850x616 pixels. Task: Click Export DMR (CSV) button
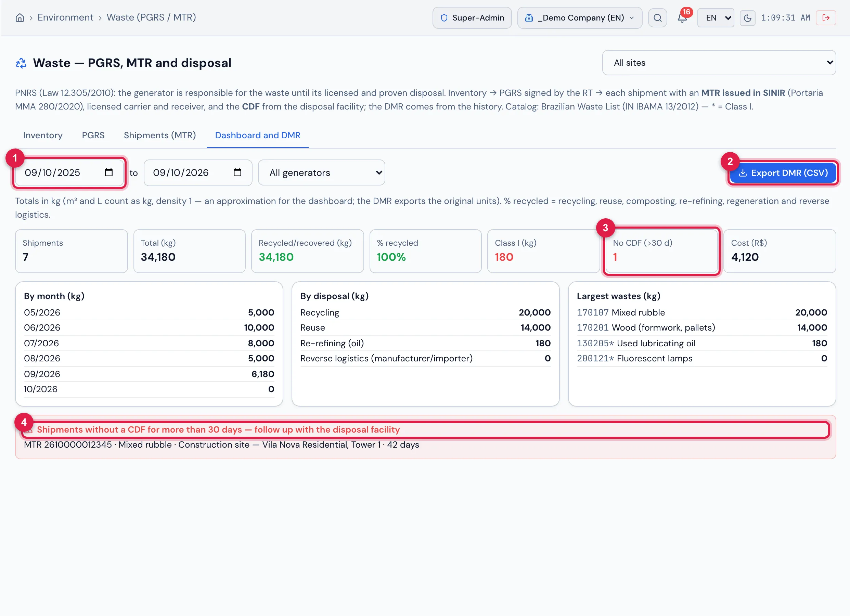click(x=783, y=173)
